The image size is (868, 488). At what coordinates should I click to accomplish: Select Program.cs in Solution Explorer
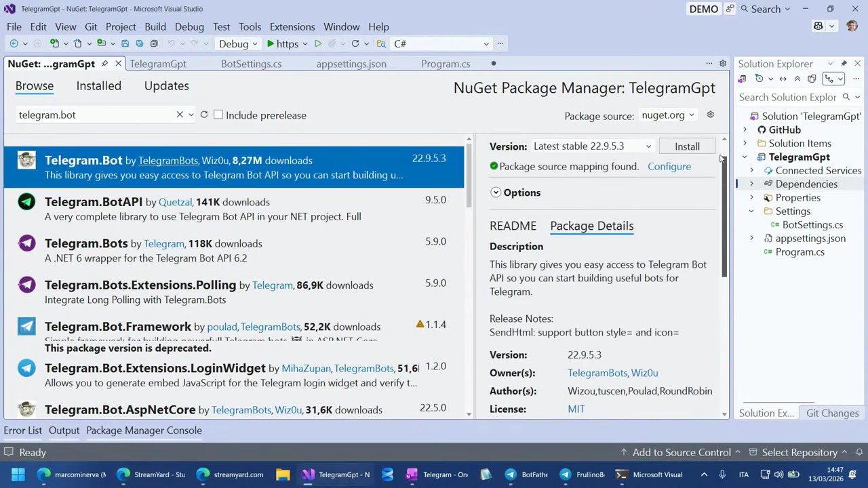click(800, 251)
